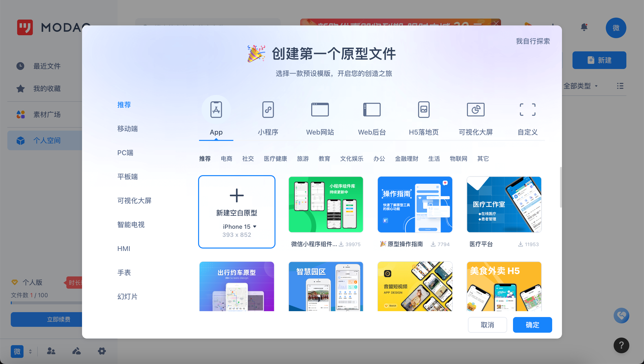Select PC端 category in dialog sidebar
Screen dimensions: 644x364
(x=125, y=153)
